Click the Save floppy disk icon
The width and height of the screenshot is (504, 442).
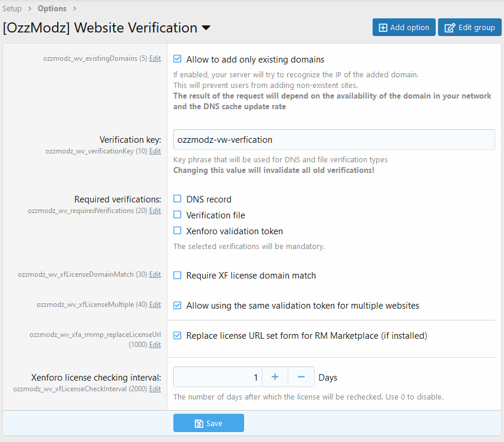coord(199,423)
